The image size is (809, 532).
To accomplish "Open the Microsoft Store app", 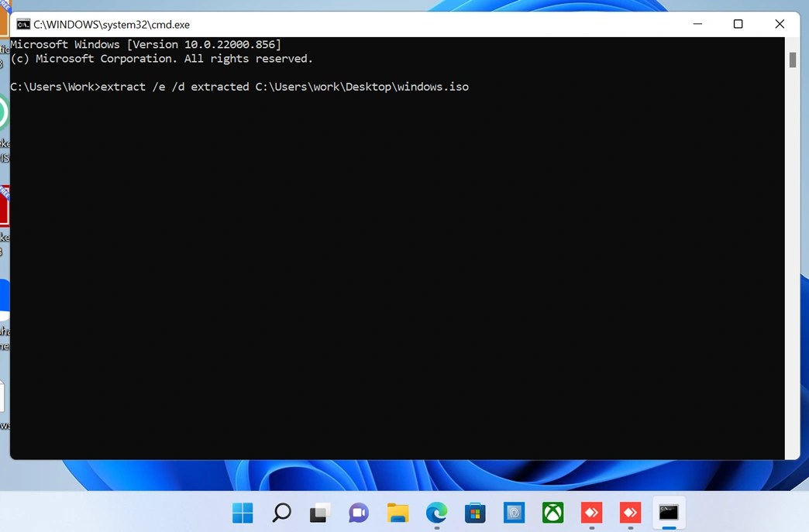I will click(475, 513).
